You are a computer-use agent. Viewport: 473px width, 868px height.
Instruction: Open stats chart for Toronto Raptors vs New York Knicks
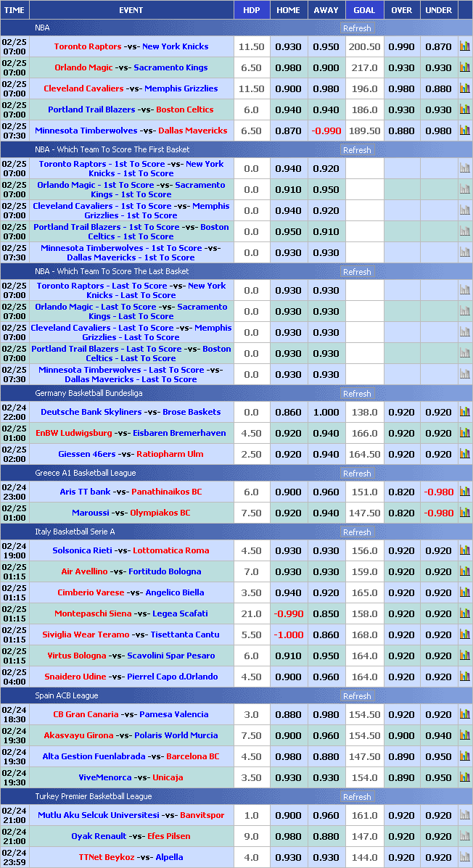464,46
